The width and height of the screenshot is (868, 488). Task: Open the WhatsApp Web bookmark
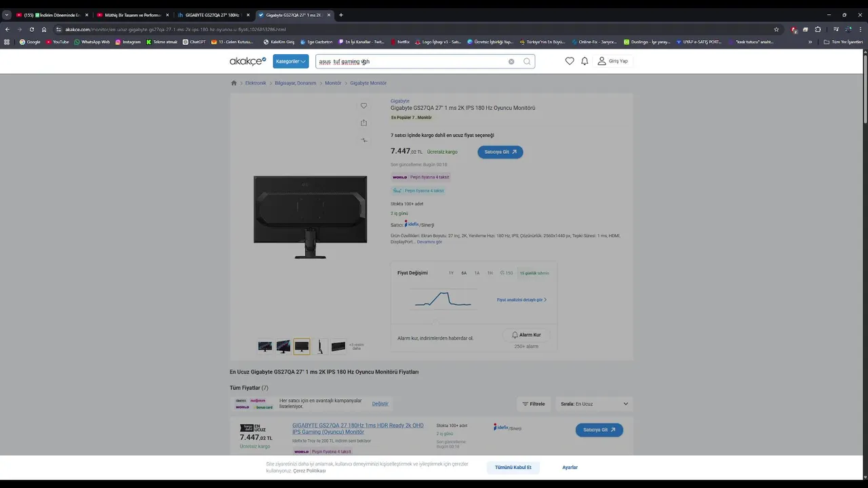pos(92,42)
